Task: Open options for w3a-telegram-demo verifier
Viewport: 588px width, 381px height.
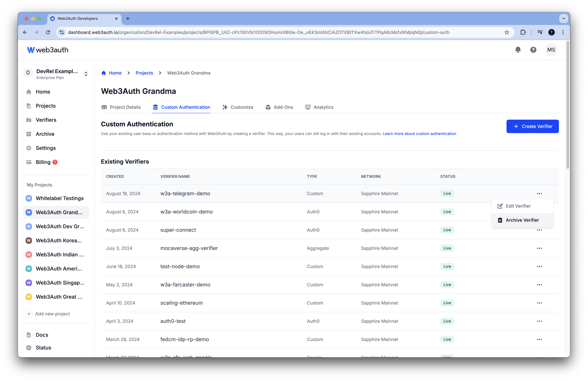Action: (x=539, y=194)
